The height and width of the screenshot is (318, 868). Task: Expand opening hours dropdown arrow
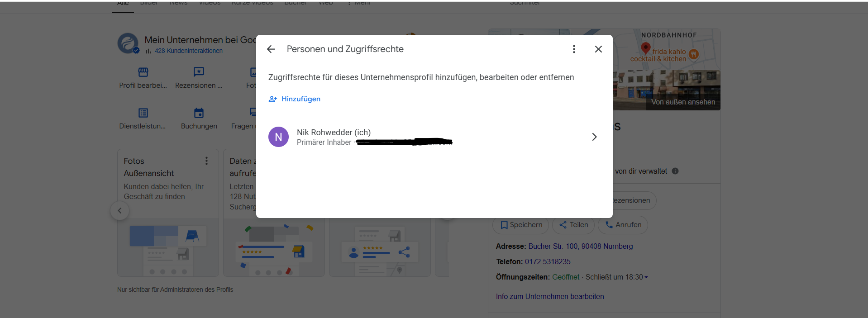(x=646, y=277)
